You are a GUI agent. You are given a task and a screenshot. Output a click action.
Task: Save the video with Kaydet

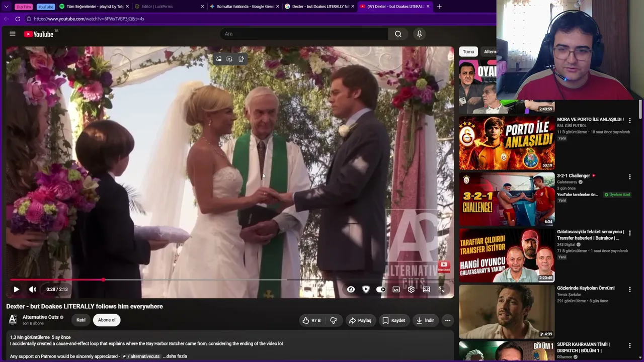pos(393,320)
